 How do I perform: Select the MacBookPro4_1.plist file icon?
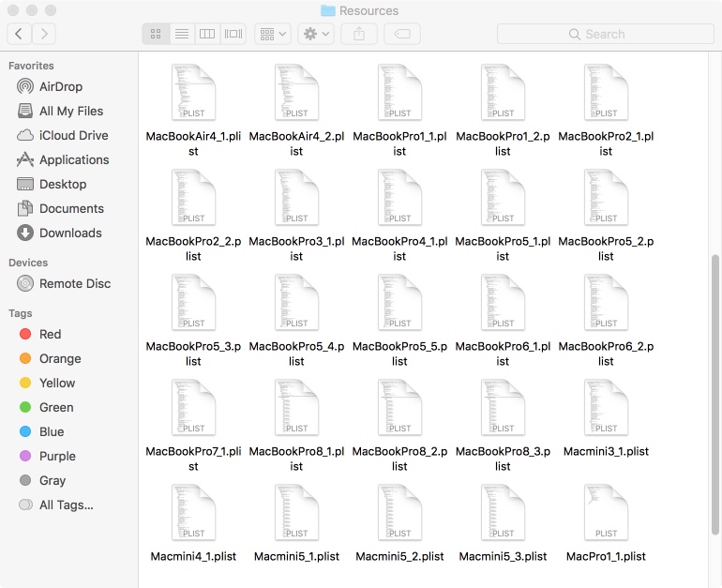pyautogui.click(x=399, y=198)
